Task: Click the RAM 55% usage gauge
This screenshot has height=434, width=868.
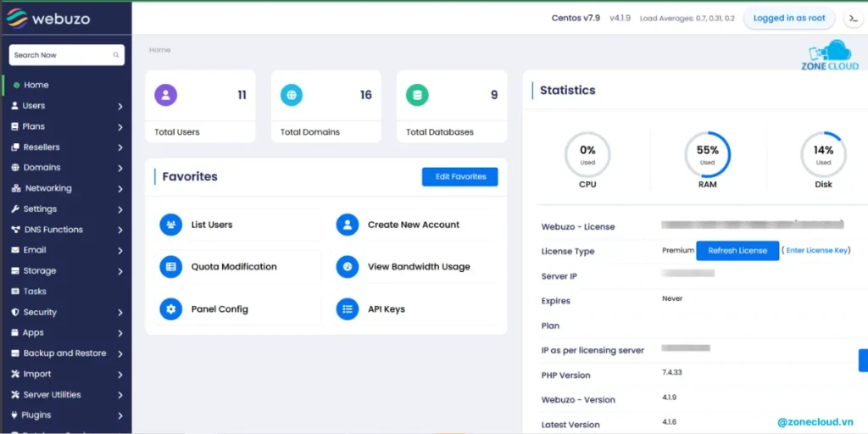Action: [x=708, y=154]
